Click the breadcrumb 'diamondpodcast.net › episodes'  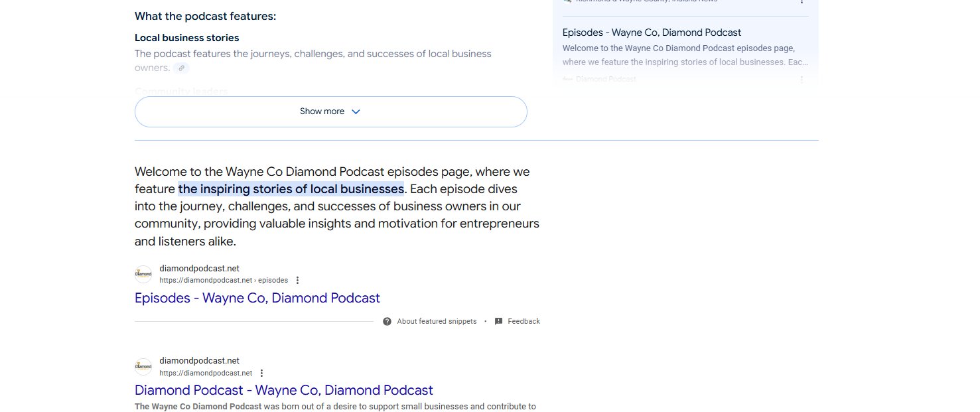coord(224,280)
